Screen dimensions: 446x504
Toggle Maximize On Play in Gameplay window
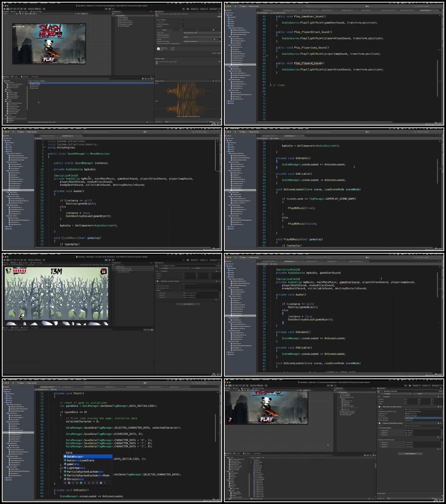[x=86, y=265]
